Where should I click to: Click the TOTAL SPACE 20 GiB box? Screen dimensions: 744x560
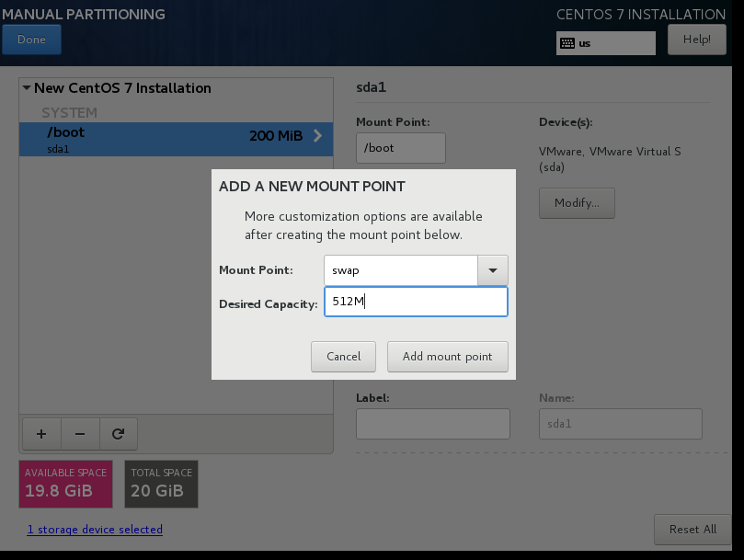161,484
